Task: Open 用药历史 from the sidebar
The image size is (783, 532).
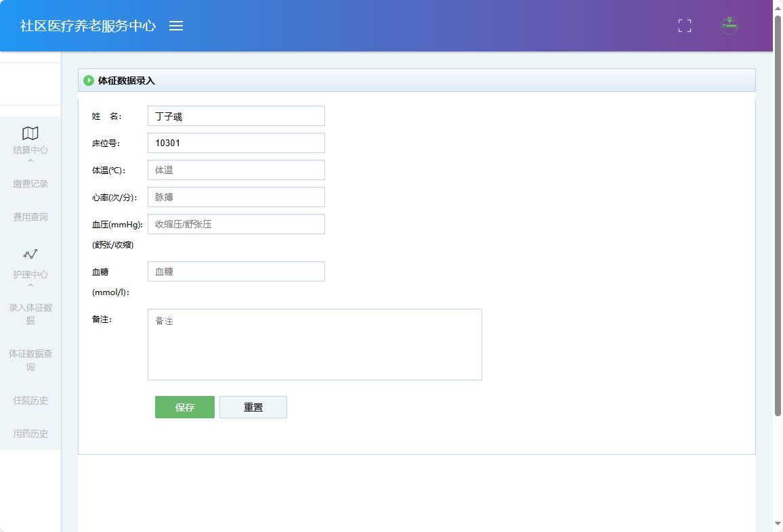Action: click(30, 433)
